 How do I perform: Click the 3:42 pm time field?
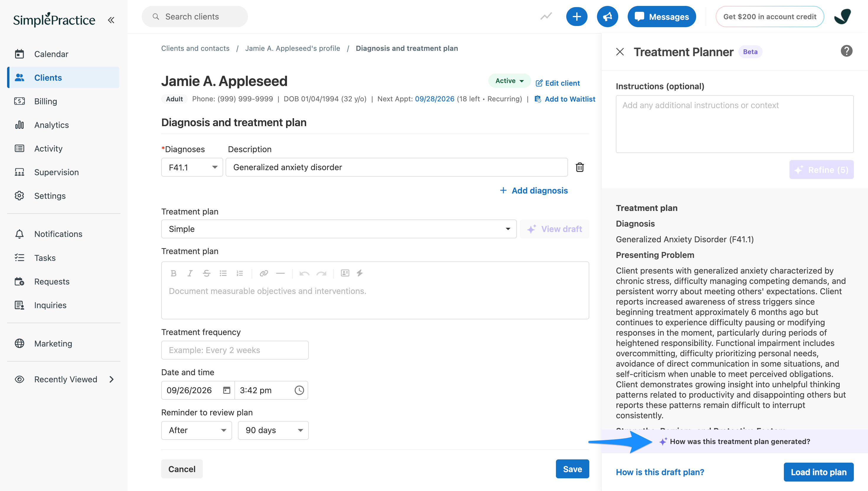coord(271,390)
